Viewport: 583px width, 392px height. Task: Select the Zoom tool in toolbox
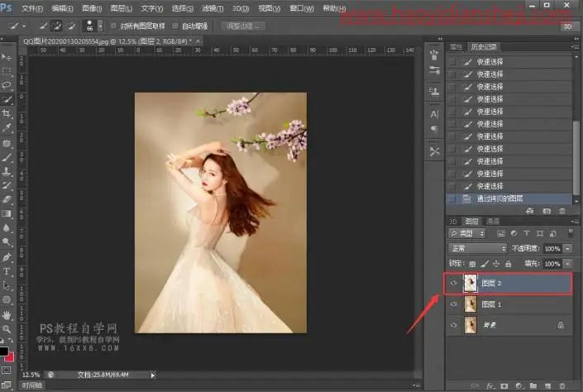(x=7, y=329)
